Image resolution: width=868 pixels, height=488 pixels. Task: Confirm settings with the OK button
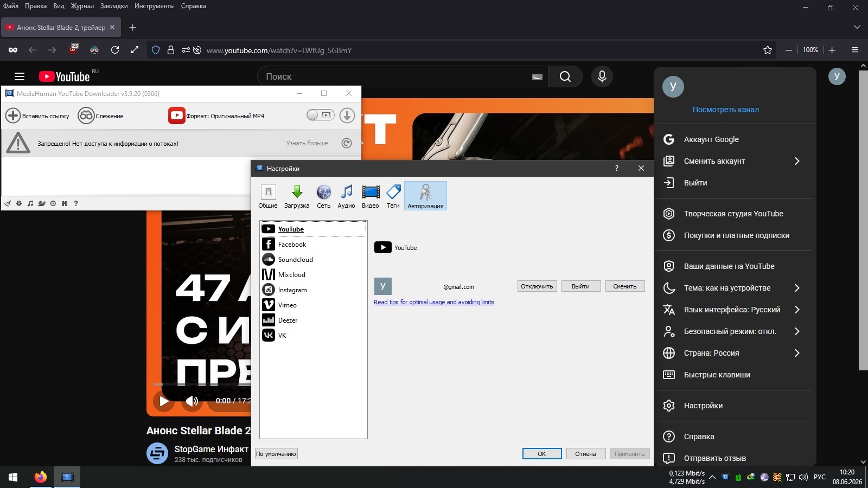[542, 454]
